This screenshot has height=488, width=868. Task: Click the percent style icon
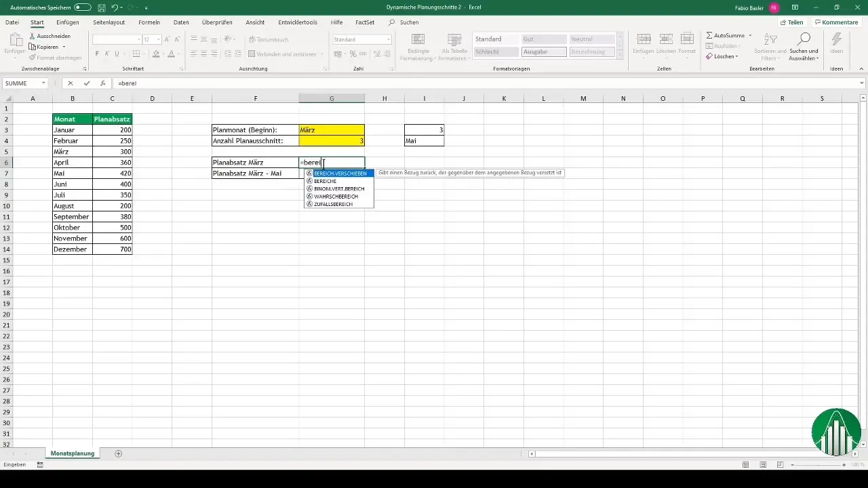pos(353,54)
